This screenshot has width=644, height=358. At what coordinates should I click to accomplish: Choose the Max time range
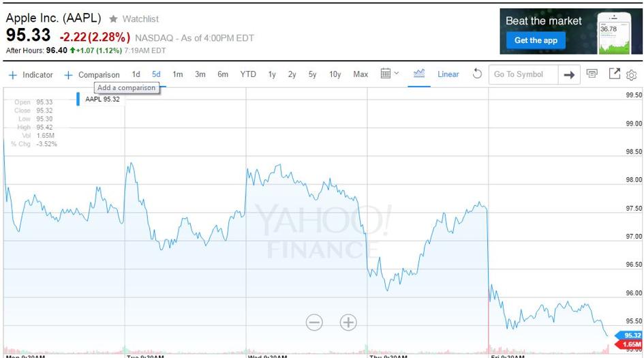[361, 74]
